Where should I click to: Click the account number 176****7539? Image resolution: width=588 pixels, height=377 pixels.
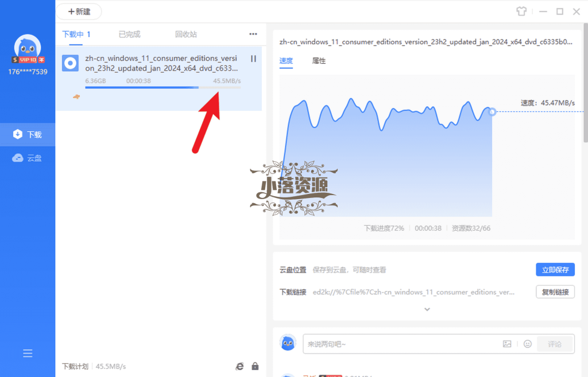click(x=28, y=72)
